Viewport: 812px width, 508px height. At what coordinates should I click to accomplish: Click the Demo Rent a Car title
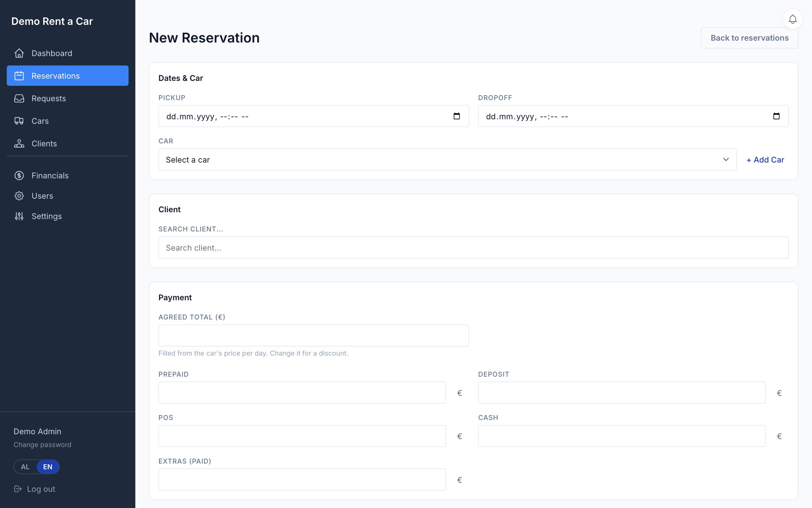click(x=52, y=21)
